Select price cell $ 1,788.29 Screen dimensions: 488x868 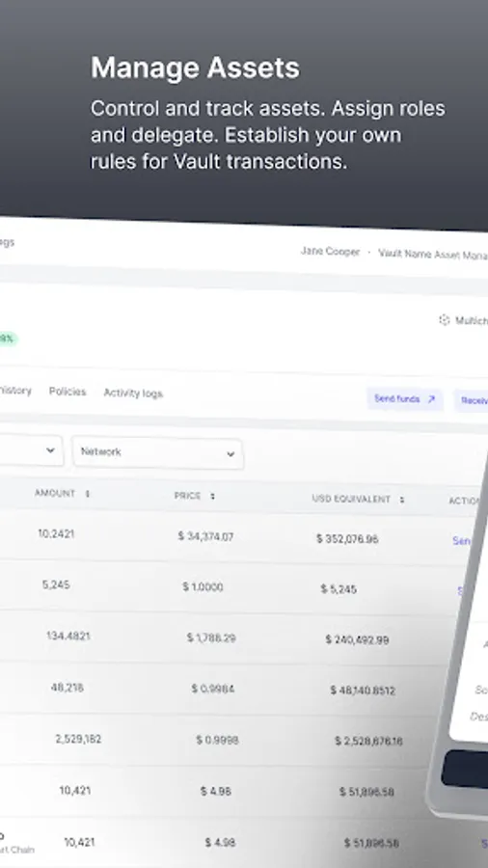tap(211, 638)
